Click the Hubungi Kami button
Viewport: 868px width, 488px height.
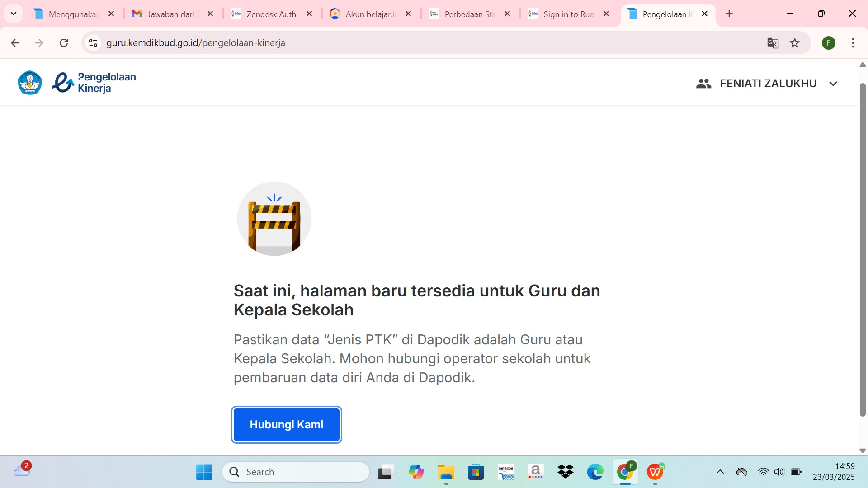point(286,424)
